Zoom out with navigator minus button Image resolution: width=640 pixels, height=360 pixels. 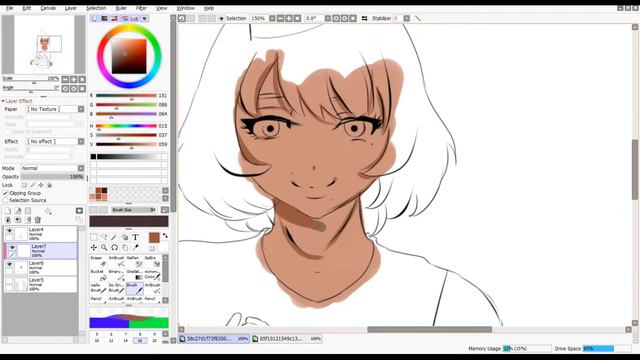pyautogui.click(x=65, y=79)
